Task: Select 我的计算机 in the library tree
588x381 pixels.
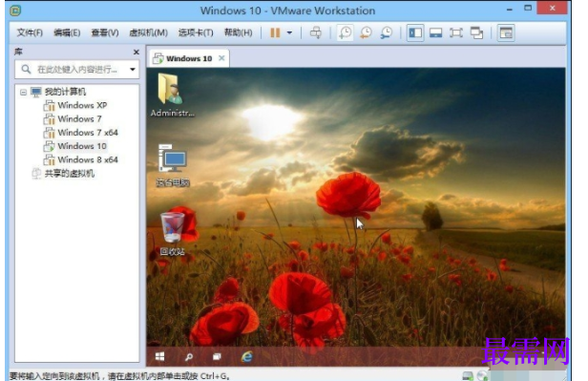Action: pyautogui.click(x=65, y=92)
